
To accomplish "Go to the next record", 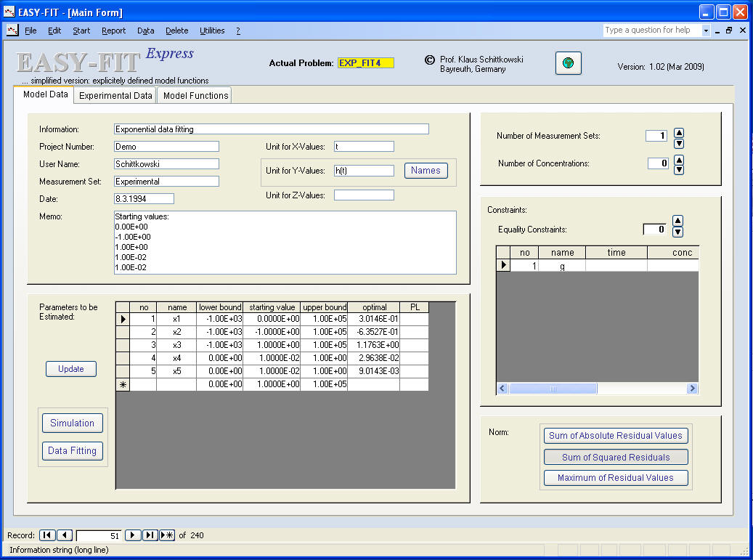I will coord(133,535).
